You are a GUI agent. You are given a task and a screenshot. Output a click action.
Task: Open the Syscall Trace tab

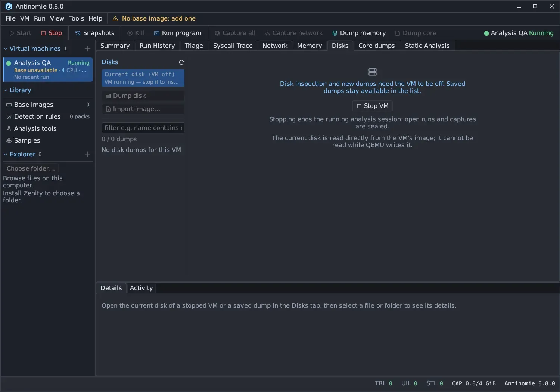tap(233, 46)
